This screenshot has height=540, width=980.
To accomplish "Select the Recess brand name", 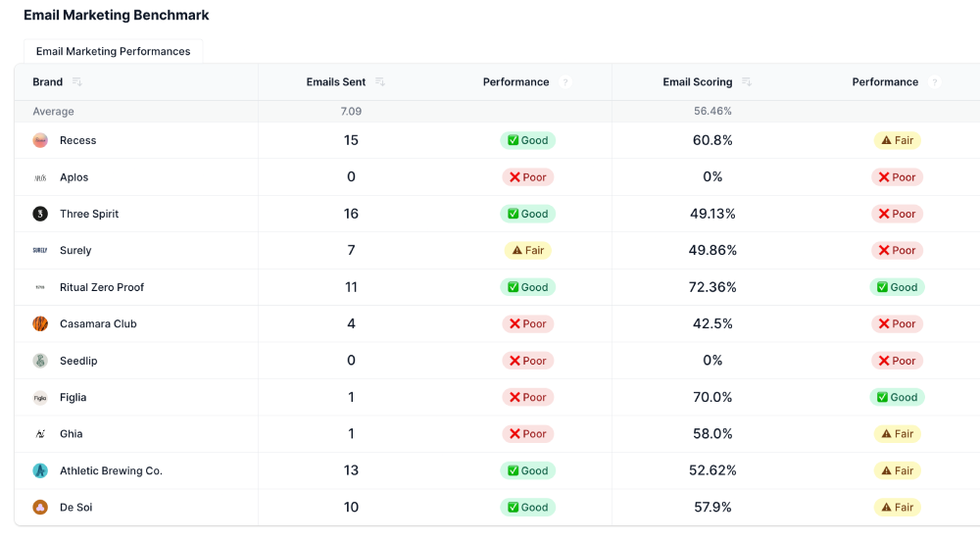I will 78,140.
